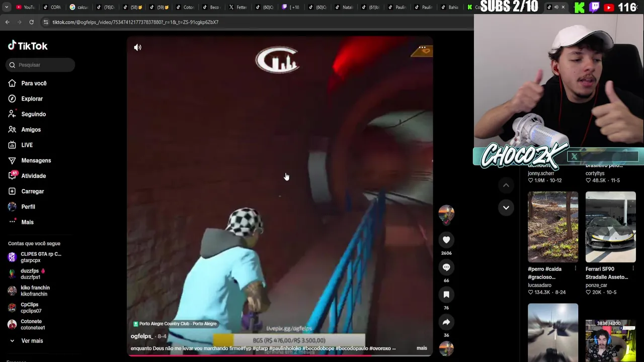The image size is (644, 362).
Task: Mute the video with speaker icon
Action: 137,47
